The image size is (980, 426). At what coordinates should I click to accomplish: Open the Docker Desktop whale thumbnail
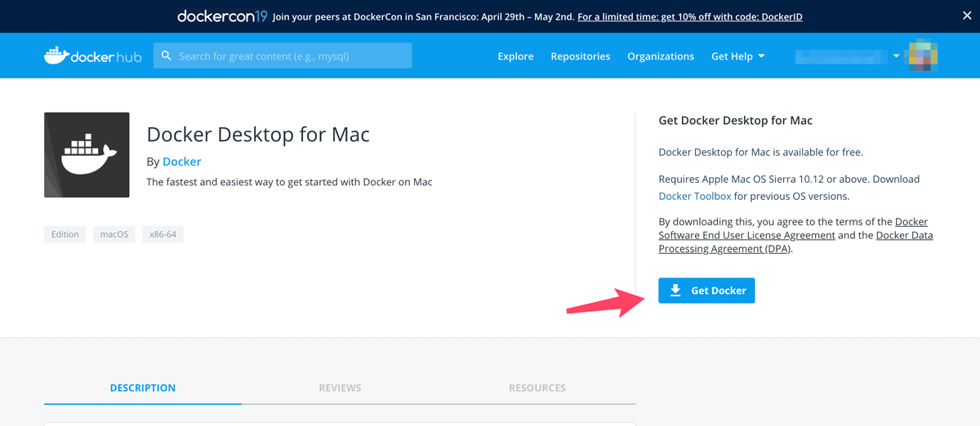[87, 155]
